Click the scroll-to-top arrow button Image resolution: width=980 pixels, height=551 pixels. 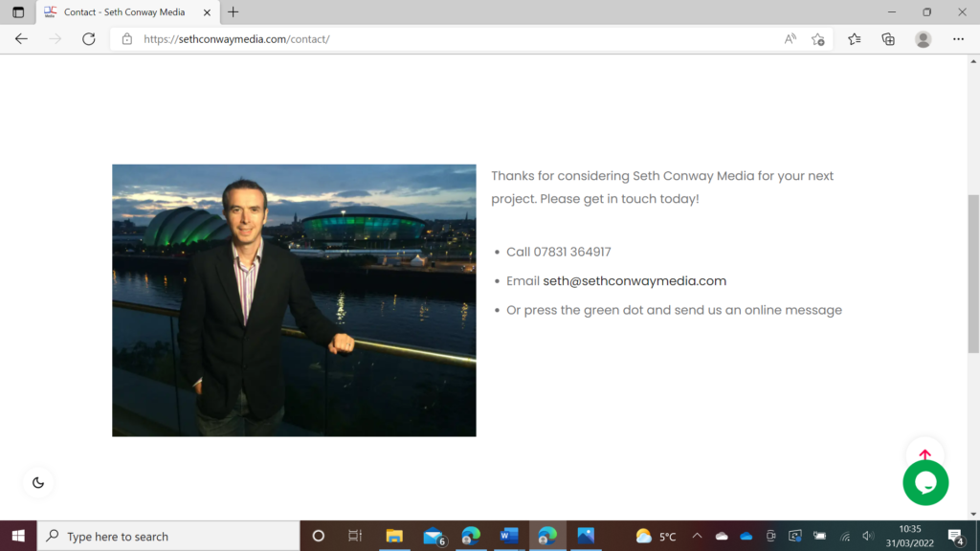[x=925, y=453]
